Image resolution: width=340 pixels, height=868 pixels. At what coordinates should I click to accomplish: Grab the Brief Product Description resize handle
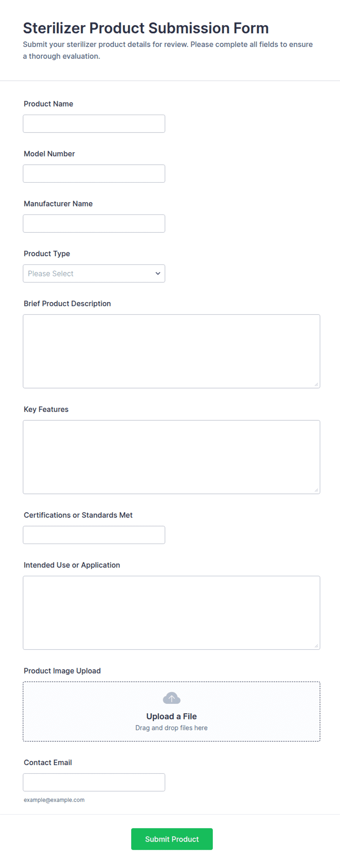(x=316, y=384)
